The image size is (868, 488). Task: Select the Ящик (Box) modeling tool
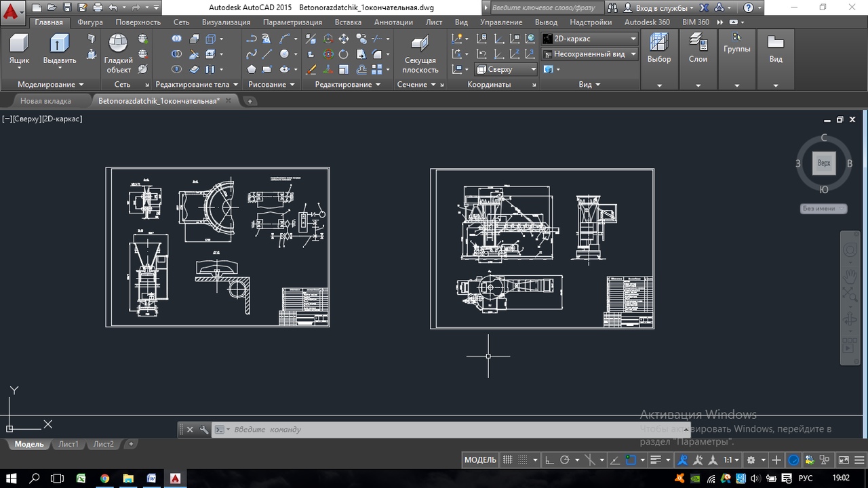[x=19, y=49]
